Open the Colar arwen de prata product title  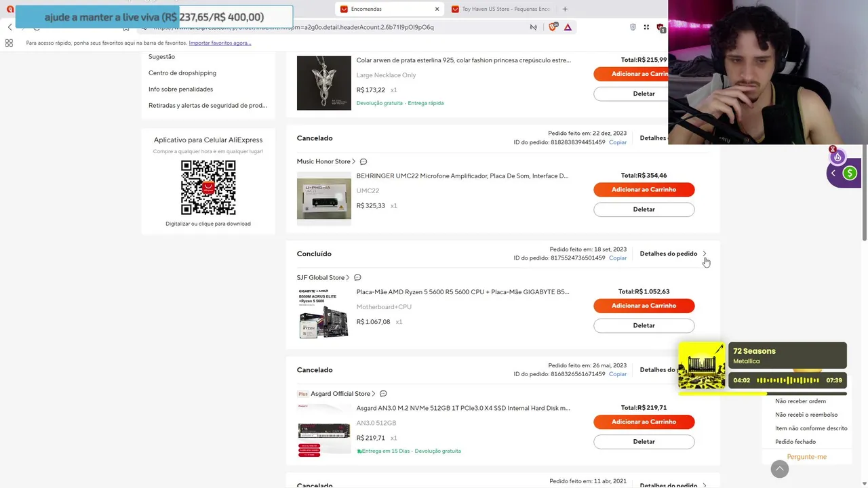tap(464, 60)
